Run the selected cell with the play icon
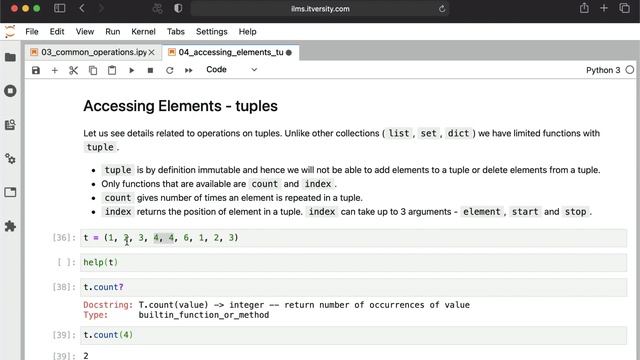Image resolution: width=640 pixels, height=360 pixels. coord(131,70)
